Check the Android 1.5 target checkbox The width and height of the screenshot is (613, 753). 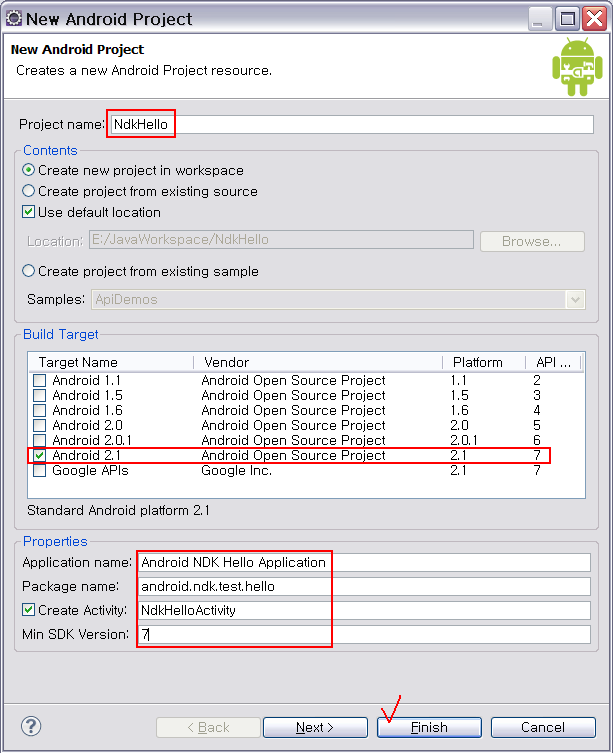pos(39,395)
